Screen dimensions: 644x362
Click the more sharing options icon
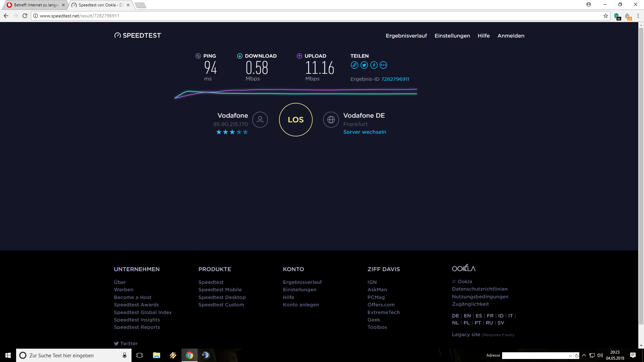pos(383,65)
